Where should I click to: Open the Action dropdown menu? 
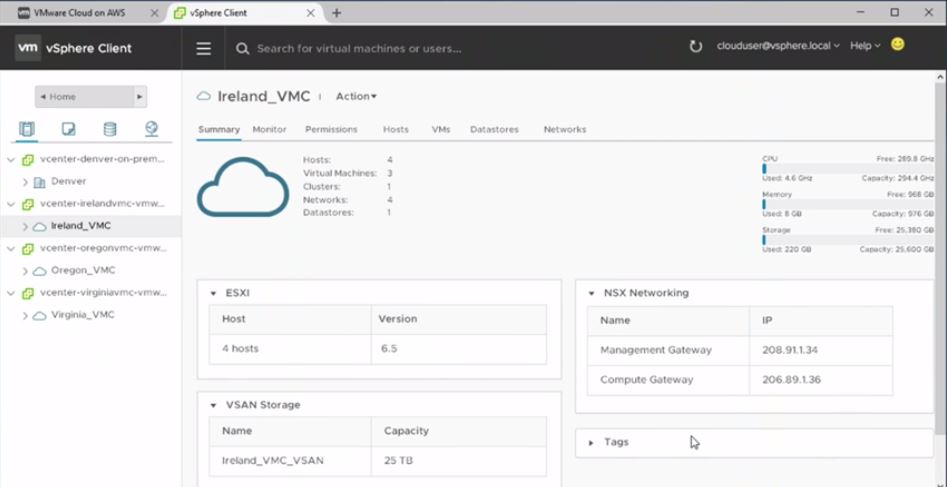click(x=356, y=97)
